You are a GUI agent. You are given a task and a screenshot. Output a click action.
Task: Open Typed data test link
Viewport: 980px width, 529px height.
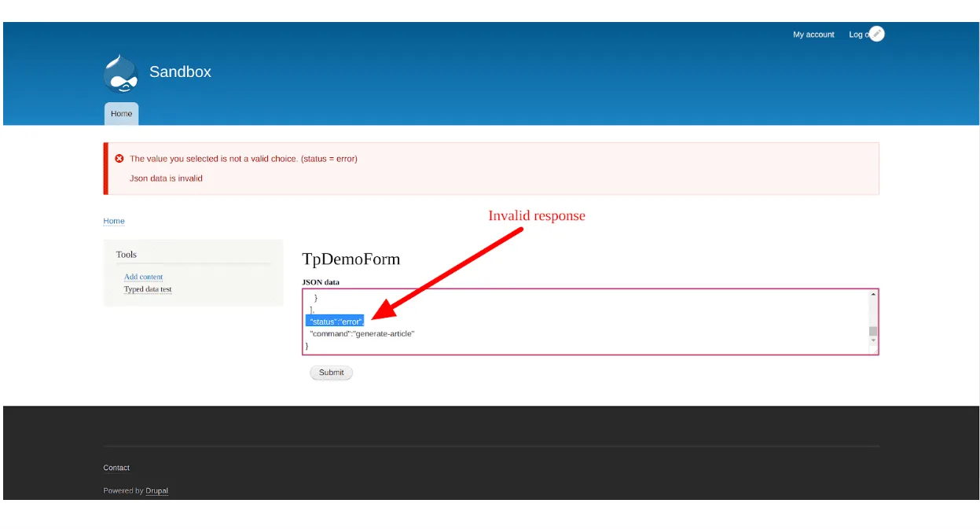[148, 289]
